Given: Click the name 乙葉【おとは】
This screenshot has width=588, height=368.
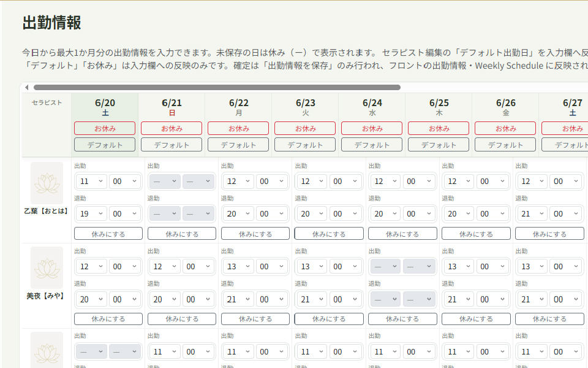Looking at the screenshot, I should [46, 211].
